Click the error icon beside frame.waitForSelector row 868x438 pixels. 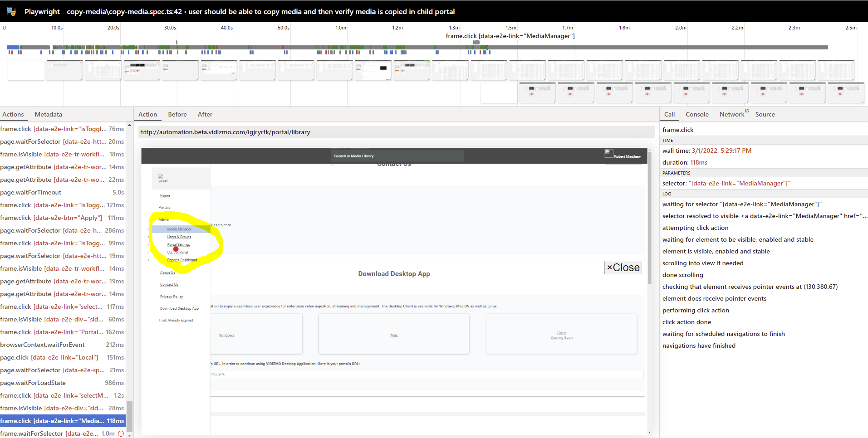pos(121,433)
